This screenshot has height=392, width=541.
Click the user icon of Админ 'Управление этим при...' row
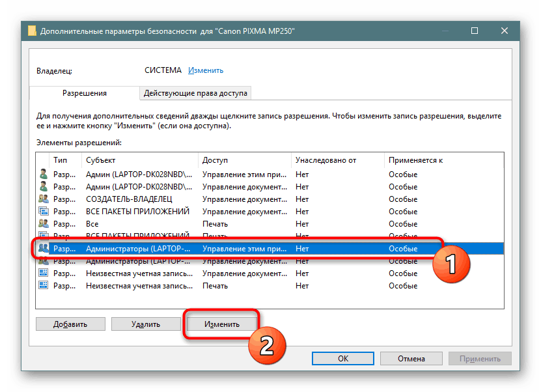click(43, 174)
